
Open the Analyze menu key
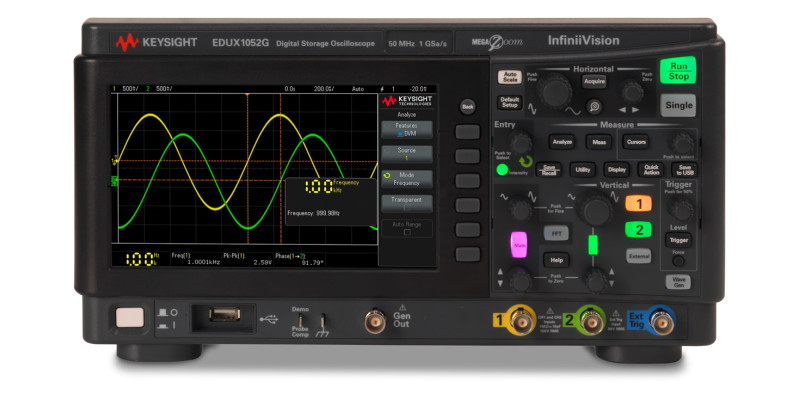pos(562,142)
